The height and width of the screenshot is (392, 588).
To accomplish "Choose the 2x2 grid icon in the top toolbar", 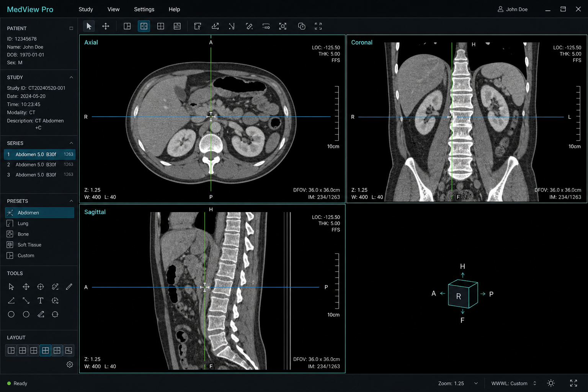I will [x=161, y=26].
